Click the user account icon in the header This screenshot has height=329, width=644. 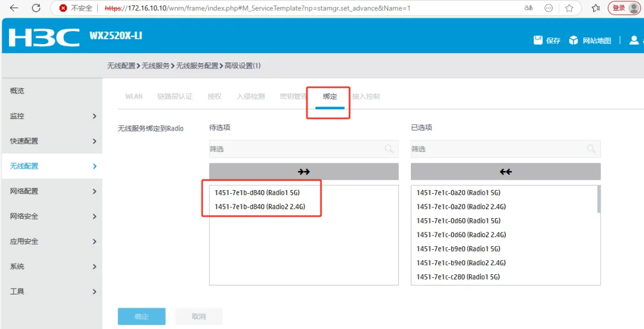pyautogui.click(x=634, y=40)
